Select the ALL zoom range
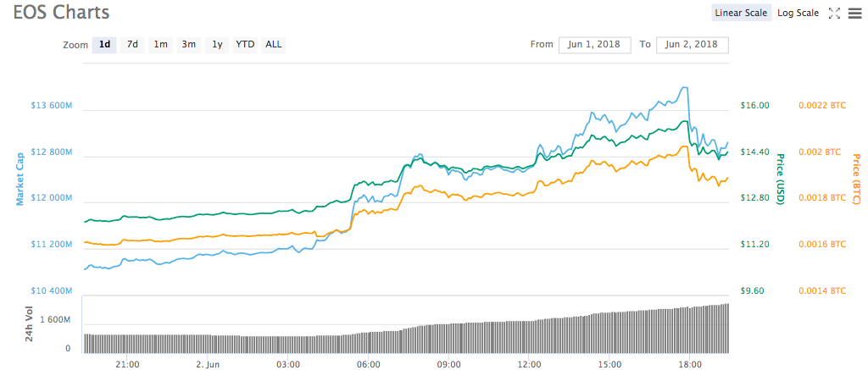 (274, 45)
